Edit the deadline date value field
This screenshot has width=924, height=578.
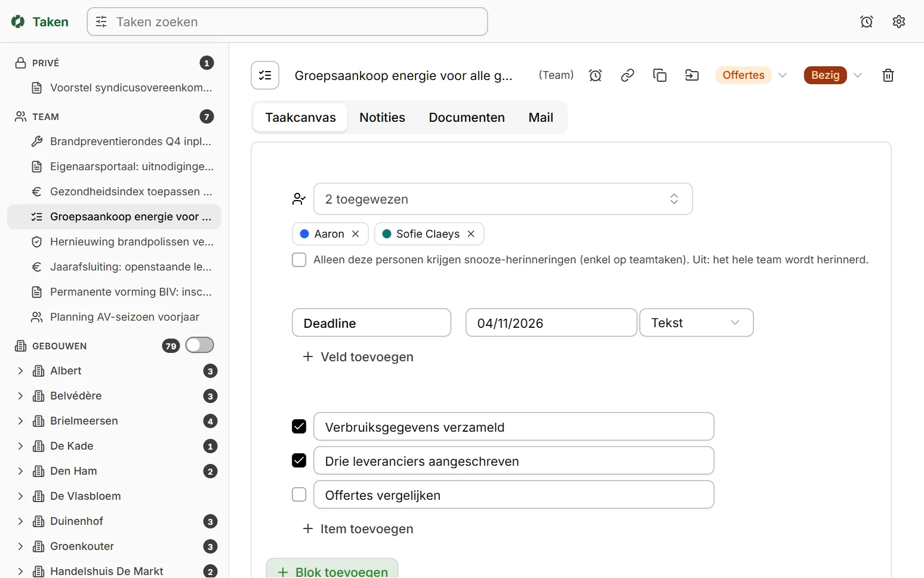pyautogui.click(x=552, y=323)
